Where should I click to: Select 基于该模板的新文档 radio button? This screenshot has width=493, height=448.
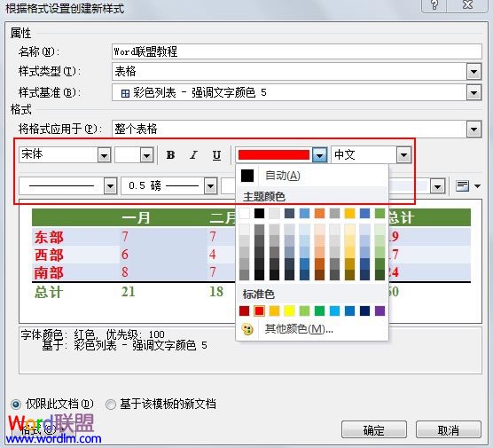[110, 405]
